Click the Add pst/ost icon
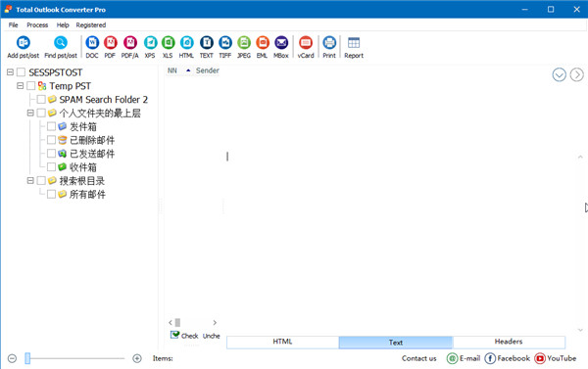This screenshot has height=369, width=588. 24,43
